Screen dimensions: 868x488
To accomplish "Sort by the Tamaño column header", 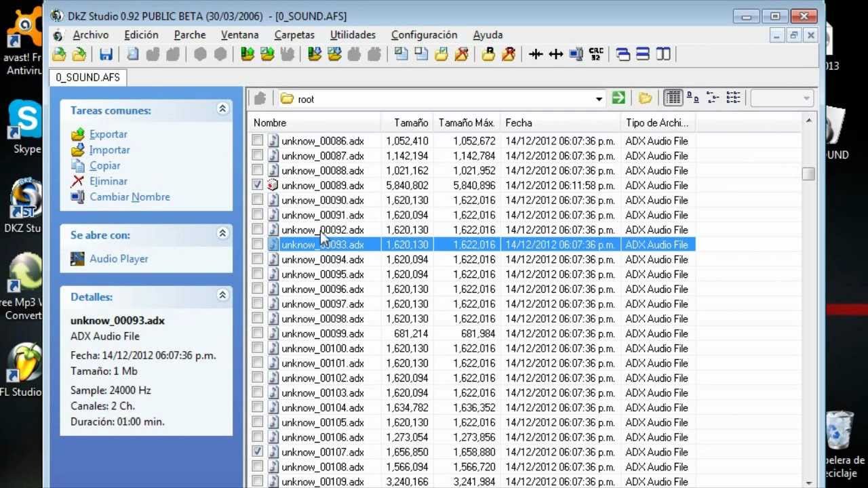I will [407, 123].
